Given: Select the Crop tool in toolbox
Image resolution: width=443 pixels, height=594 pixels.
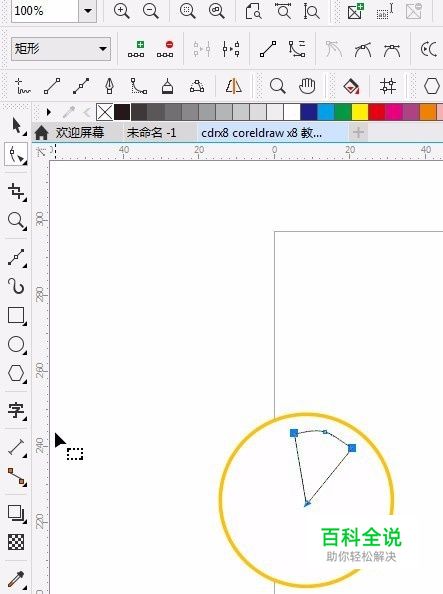Looking at the screenshot, I should tap(17, 191).
